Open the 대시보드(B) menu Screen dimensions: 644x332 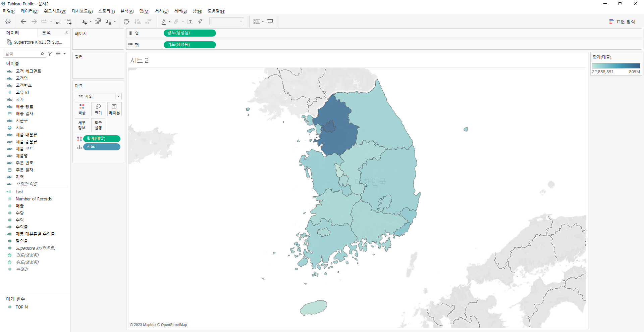point(82,11)
